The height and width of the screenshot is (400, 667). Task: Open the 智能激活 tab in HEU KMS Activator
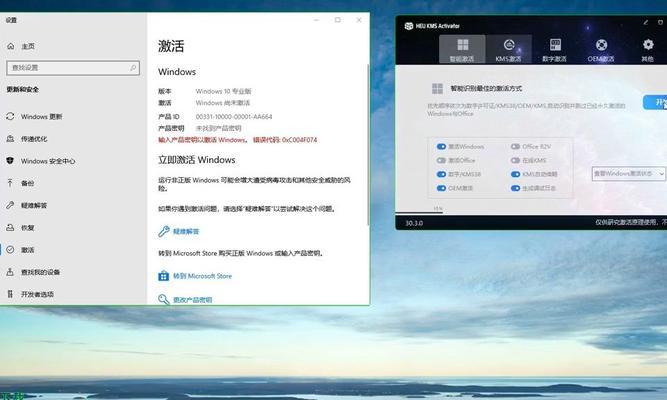[462, 50]
